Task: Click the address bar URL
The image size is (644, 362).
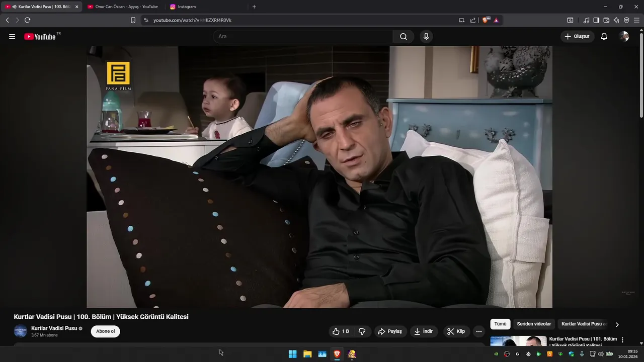Action: tap(192, 20)
